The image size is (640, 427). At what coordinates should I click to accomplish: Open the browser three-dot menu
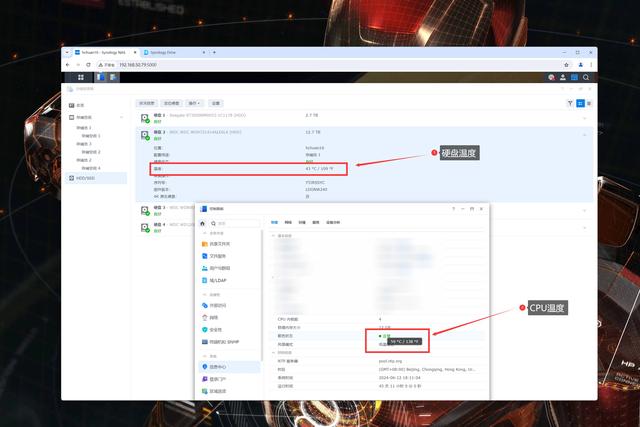click(591, 65)
